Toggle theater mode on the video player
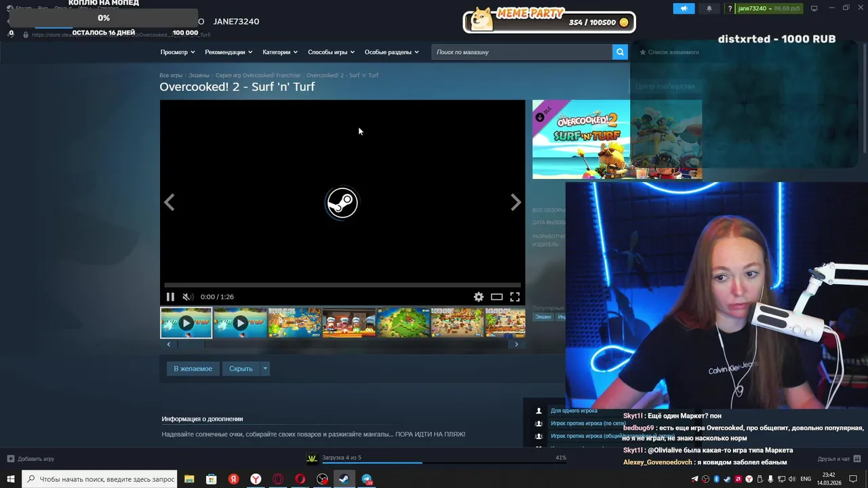Image resolution: width=868 pixels, height=488 pixels. (x=497, y=297)
